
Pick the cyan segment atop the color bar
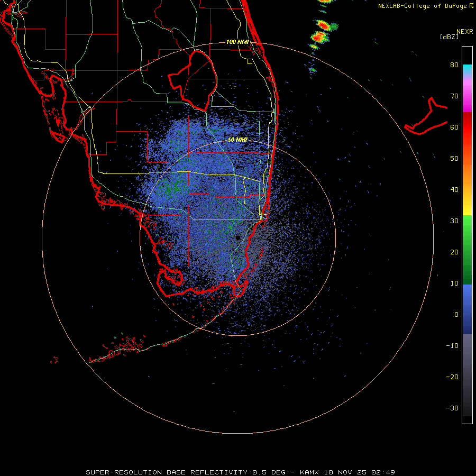coord(467,69)
